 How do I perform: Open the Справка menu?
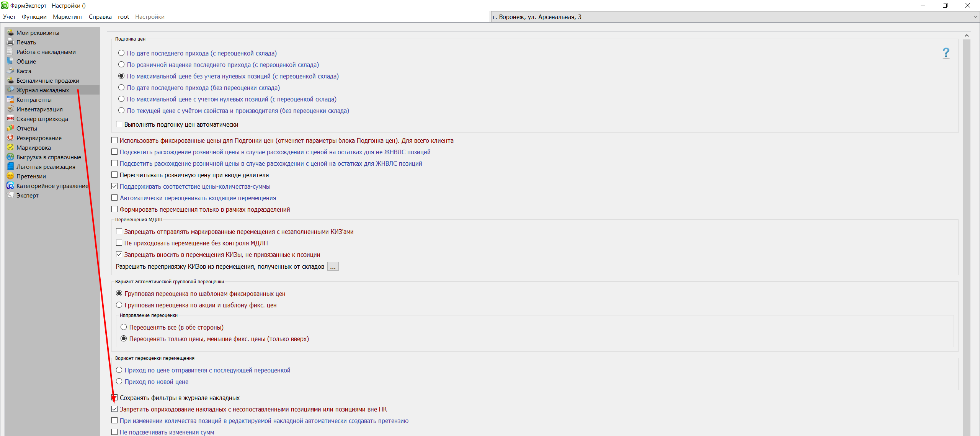100,17
